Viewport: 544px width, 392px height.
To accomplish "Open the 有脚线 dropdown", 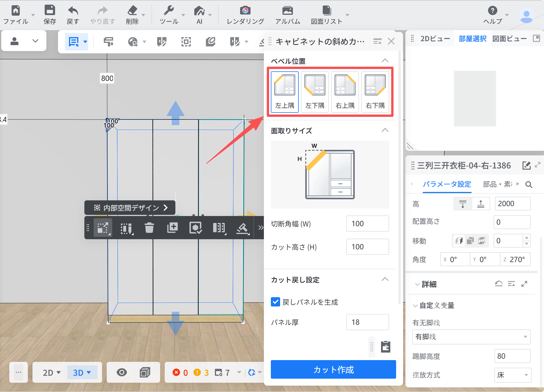I will [471, 337].
